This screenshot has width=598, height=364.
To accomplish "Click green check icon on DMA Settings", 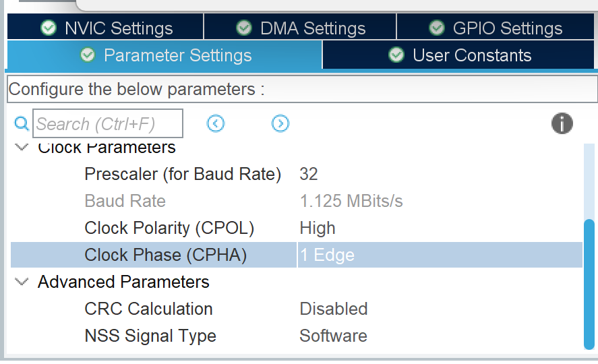I will coord(243,28).
